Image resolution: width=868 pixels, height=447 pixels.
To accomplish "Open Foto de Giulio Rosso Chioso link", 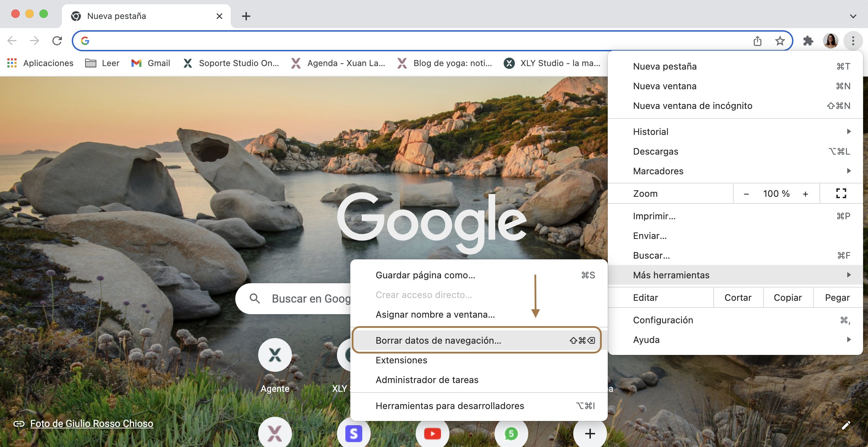I will tap(91, 423).
